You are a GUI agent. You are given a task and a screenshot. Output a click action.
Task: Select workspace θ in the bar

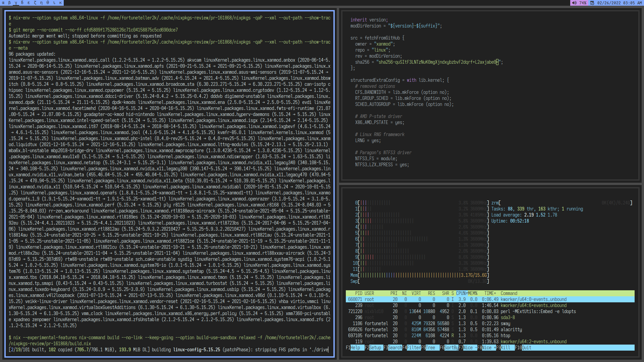point(48,3)
